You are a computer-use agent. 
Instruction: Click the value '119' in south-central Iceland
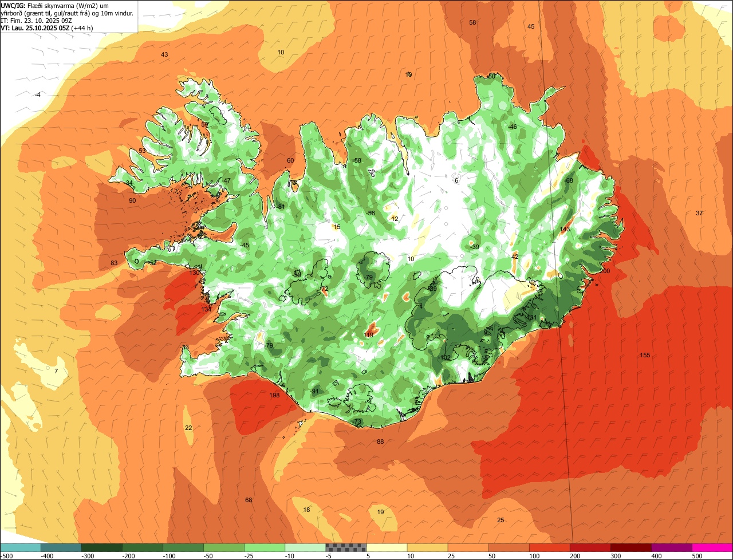(x=369, y=335)
